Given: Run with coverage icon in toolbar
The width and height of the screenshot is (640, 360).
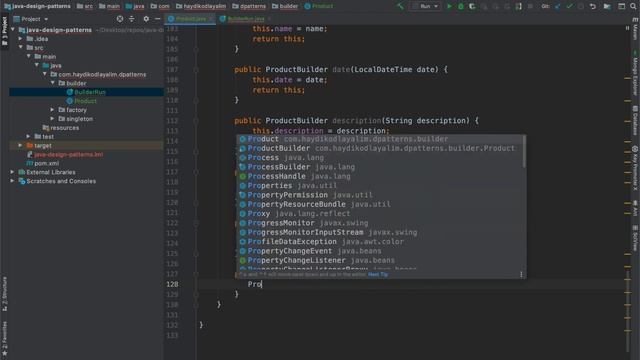Looking at the screenshot, I should pyautogui.click(x=472, y=6).
